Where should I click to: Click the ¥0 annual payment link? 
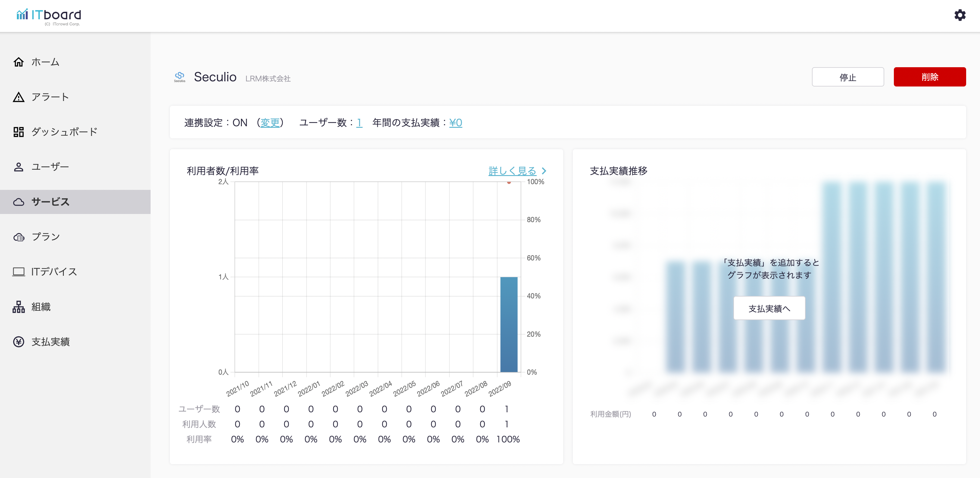[455, 123]
